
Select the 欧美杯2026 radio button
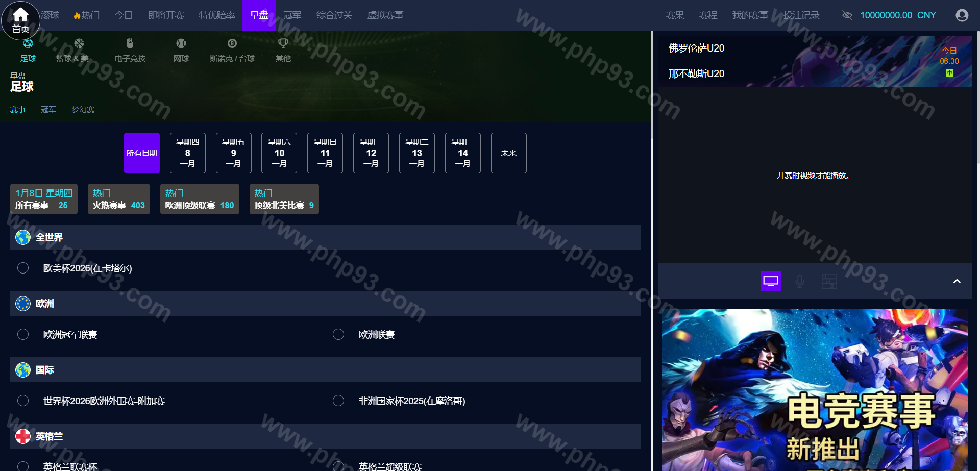(23, 268)
